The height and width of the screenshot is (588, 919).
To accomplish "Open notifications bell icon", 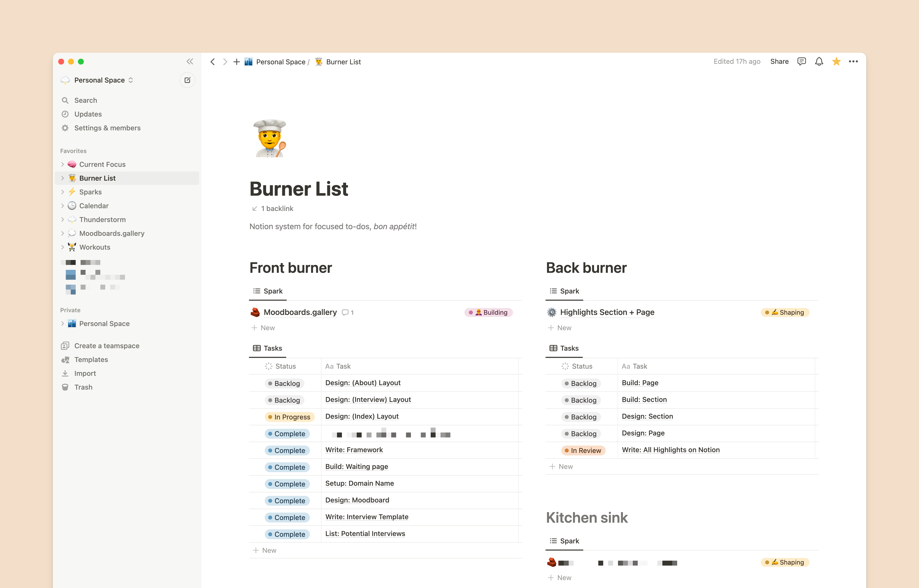I will [x=819, y=61].
